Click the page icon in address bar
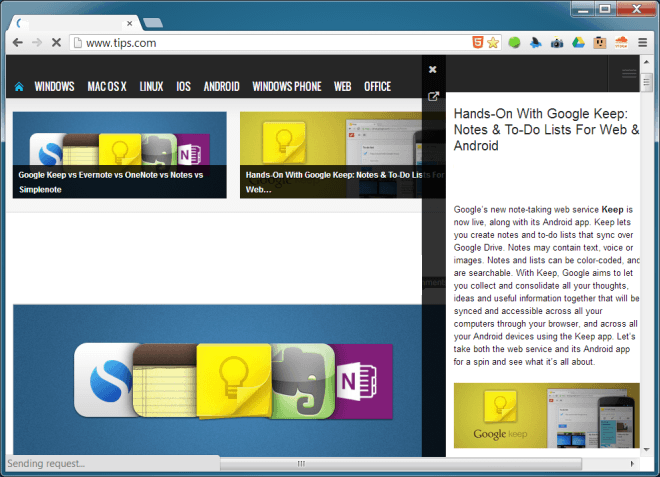 coord(77,43)
